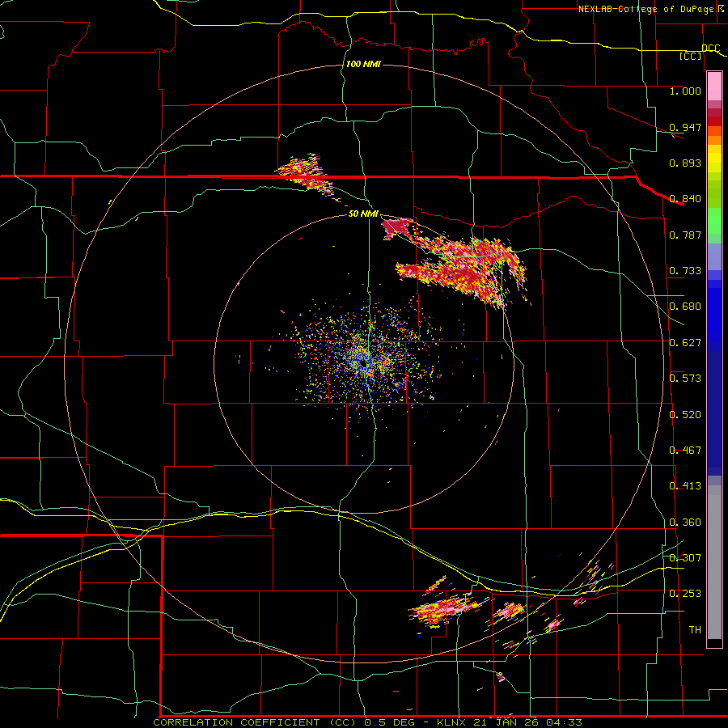This screenshot has width=728, height=728.
Task: Pick the pink swatch atop the color bar
Action: pyautogui.click(x=714, y=86)
